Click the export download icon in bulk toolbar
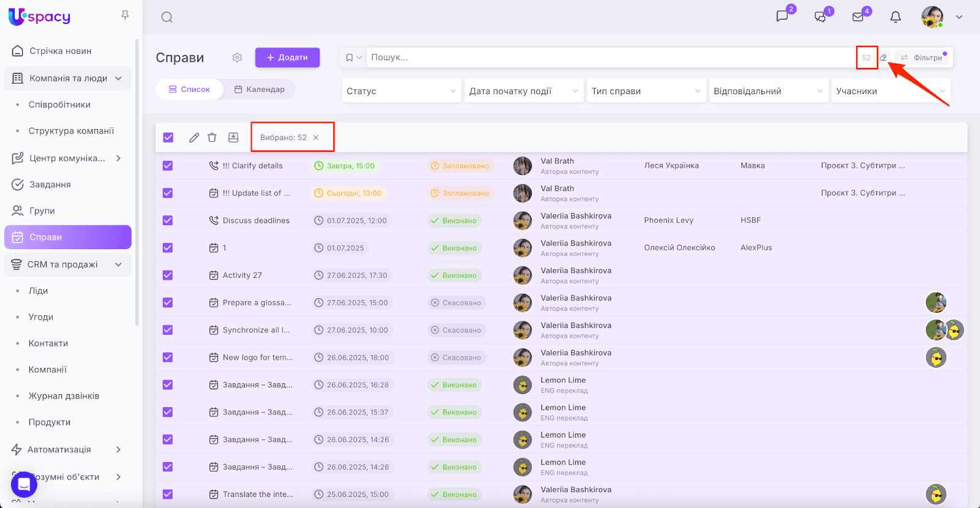 [233, 138]
